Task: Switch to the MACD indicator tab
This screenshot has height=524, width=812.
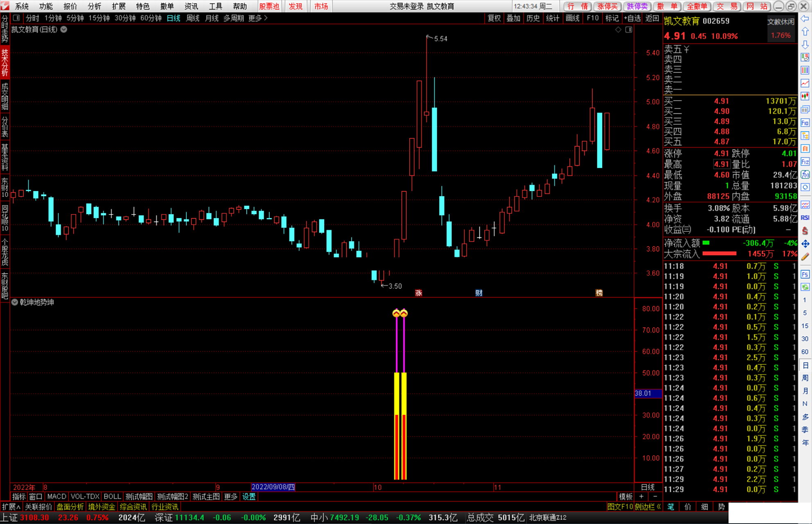Action: click(x=57, y=497)
